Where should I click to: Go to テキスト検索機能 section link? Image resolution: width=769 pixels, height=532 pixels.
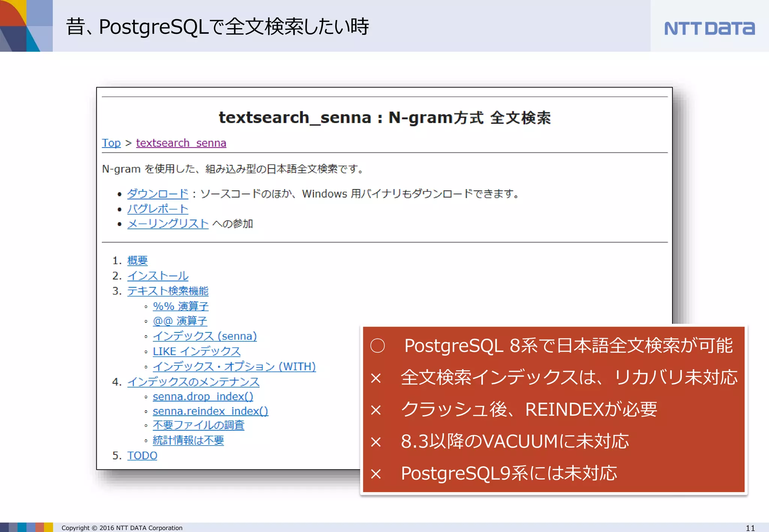point(168,291)
